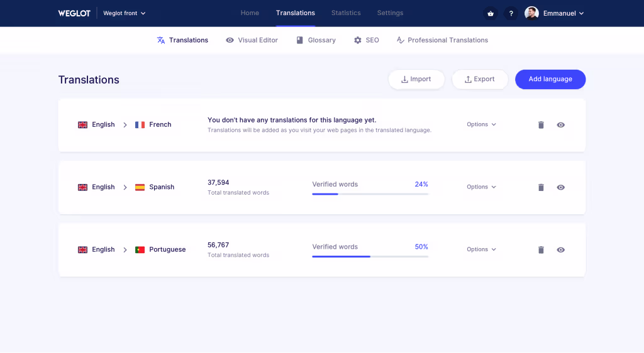
Task: Click arrow chevron between English and Portuguese
Action: coord(125,250)
